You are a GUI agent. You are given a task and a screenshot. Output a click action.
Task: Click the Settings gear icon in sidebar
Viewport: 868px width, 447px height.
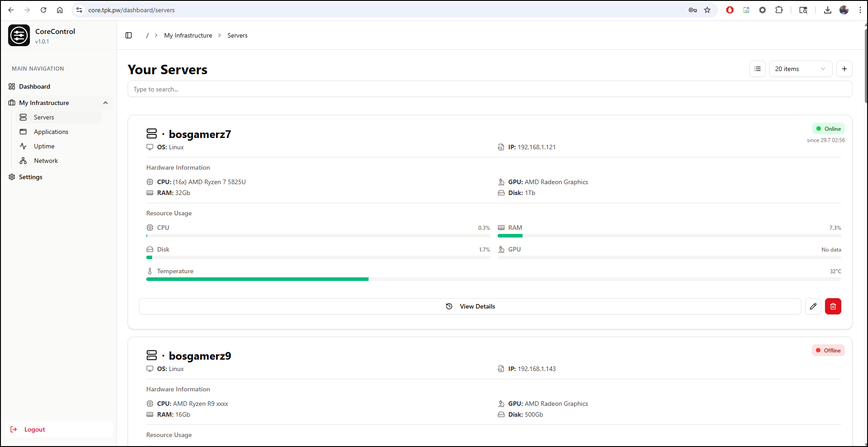[x=12, y=177]
